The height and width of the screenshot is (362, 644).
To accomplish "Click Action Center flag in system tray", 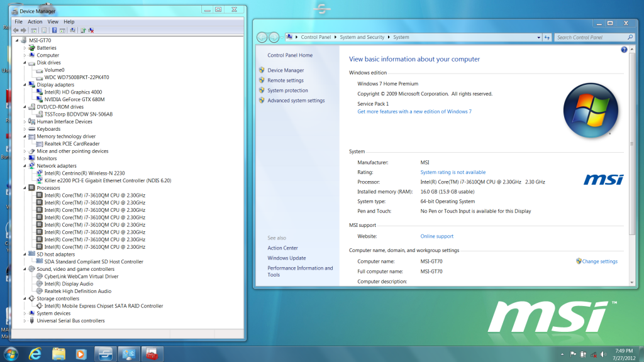I will tap(573, 354).
